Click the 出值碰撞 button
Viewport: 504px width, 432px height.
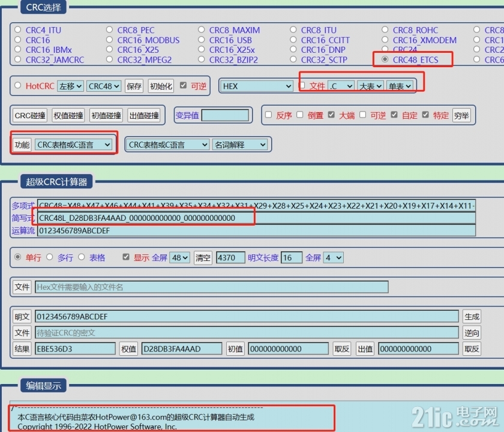pyautogui.click(x=144, y=115)
